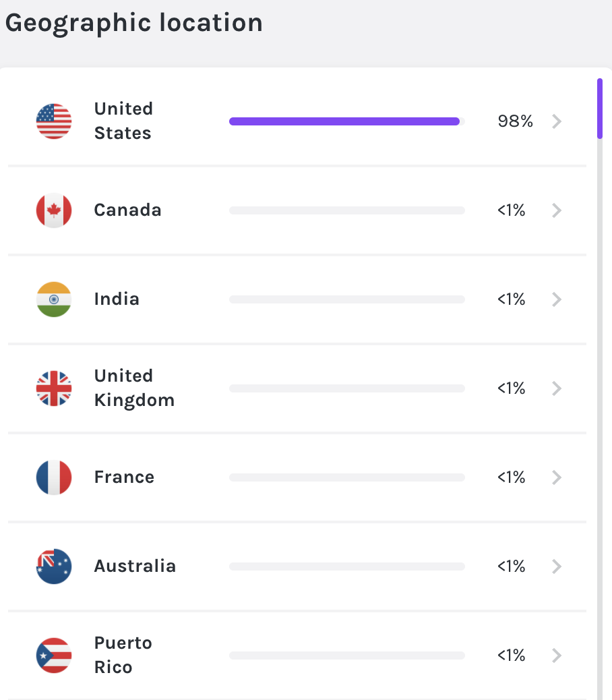Viewport: 612px width, 700px height.
Task: Click the purple United States progress bar
Action: click(x=344, y=121)
